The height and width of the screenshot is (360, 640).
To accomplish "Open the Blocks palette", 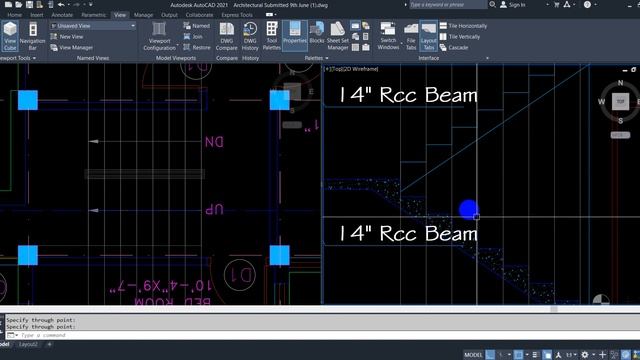I will click(x=316, y=33).
